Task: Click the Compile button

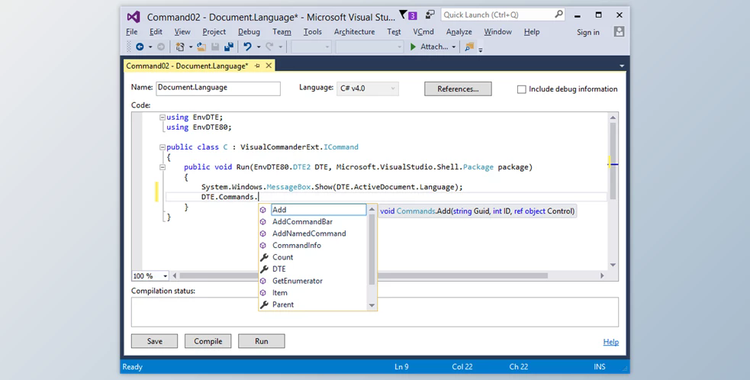Action: pyautogui.click(x=208, y=341)
